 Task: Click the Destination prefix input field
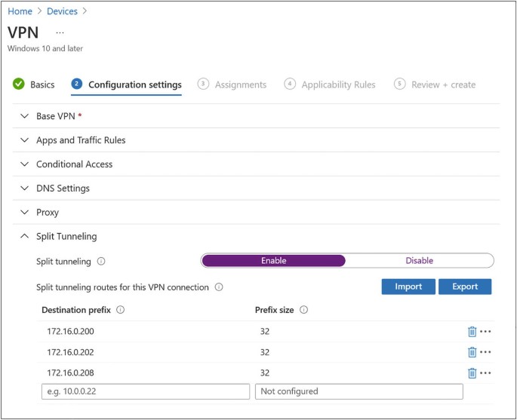145,391
